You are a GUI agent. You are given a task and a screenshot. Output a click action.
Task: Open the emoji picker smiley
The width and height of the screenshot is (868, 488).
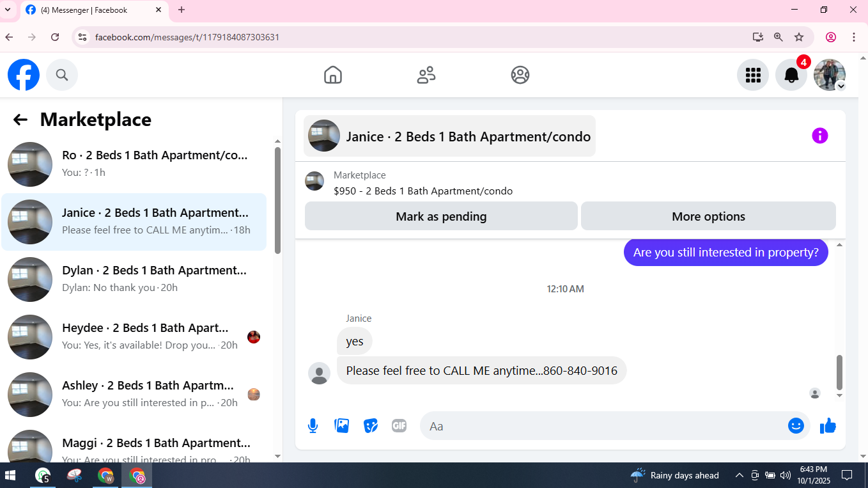coord(796,426)
